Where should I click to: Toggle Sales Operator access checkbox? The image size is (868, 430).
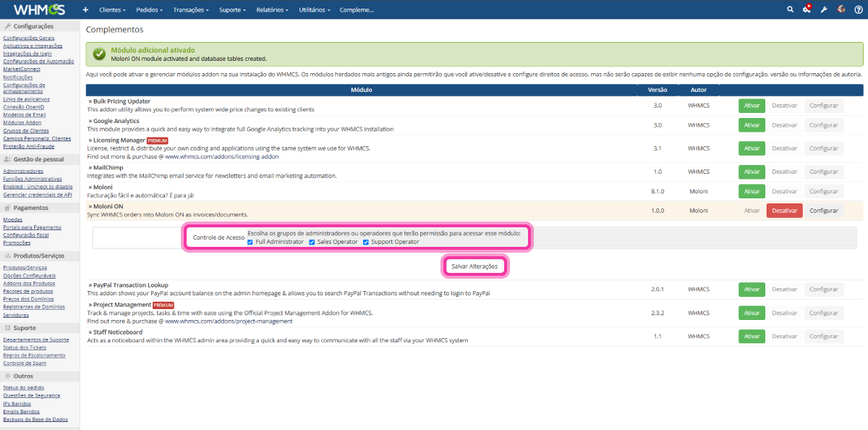coord(312,242)
